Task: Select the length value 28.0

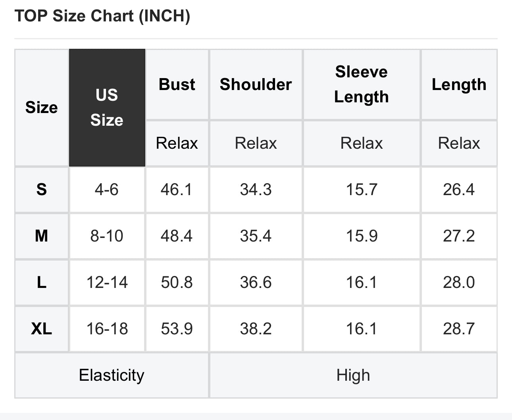Action: click(x=459, y=282)
